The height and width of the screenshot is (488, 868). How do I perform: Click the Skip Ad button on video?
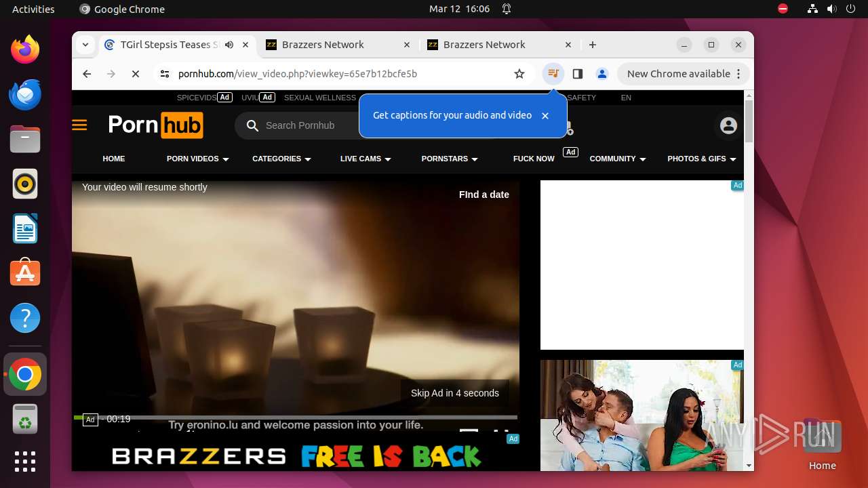[x=455, y=393]
